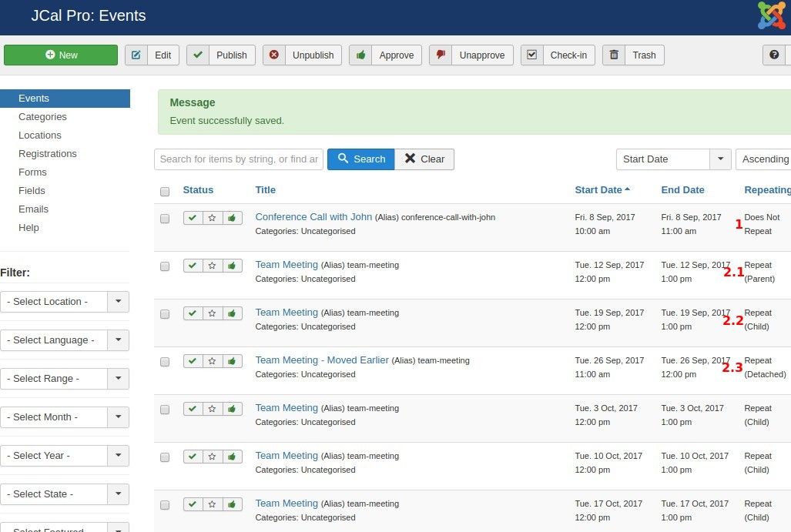
Task: Select the Events sidebar item
Action: pyautogui.click(x=65, y=99)
